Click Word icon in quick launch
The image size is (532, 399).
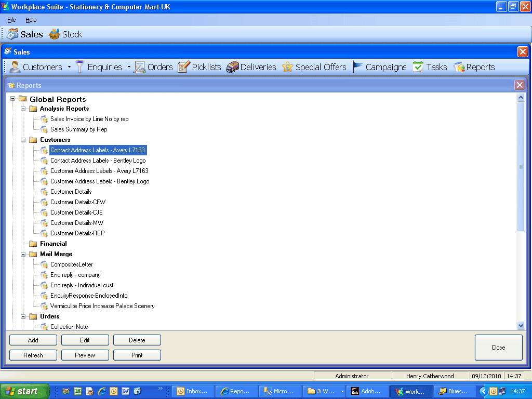tap(126, 391)
